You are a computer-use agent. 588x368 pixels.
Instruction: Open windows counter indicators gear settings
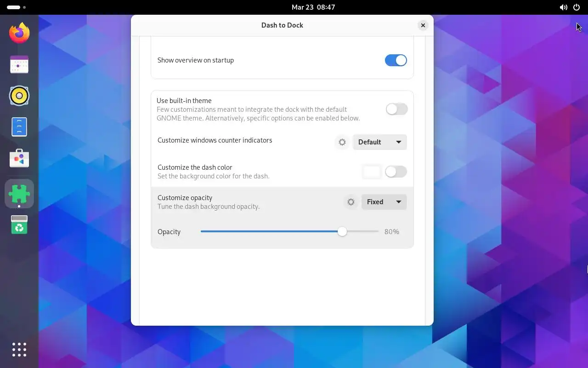coord(342,142)
